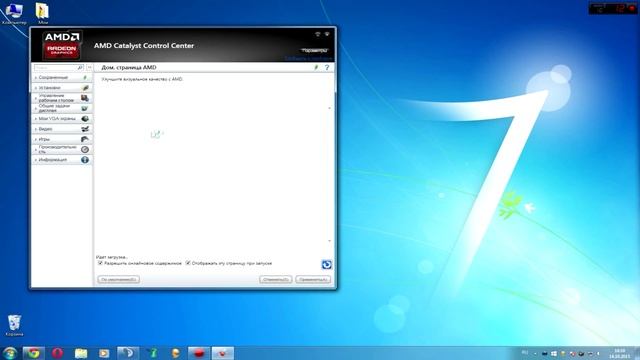Viewport: 640px width, 360px height.
Task: Expand the common display tasks arrow
Action: (36, 109)
